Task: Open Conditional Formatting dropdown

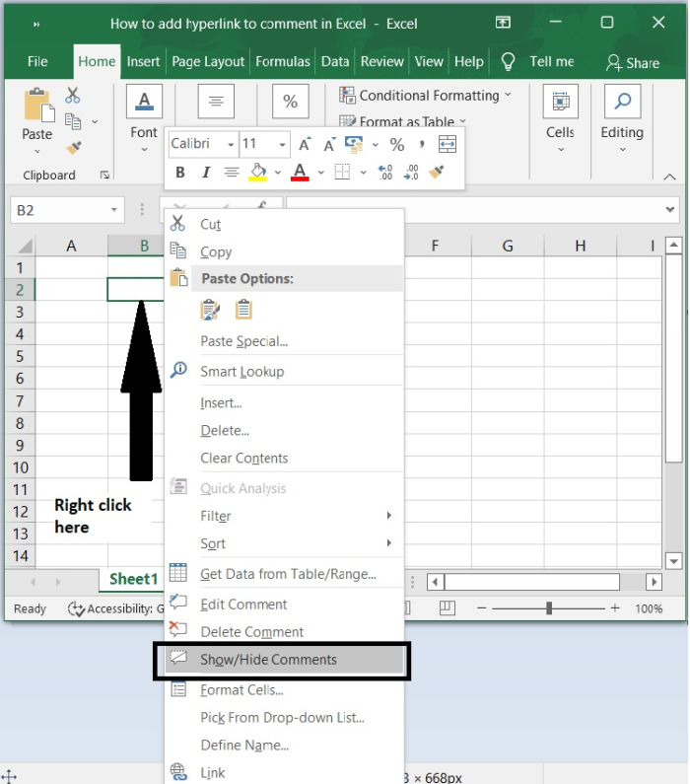Action: 425,95
